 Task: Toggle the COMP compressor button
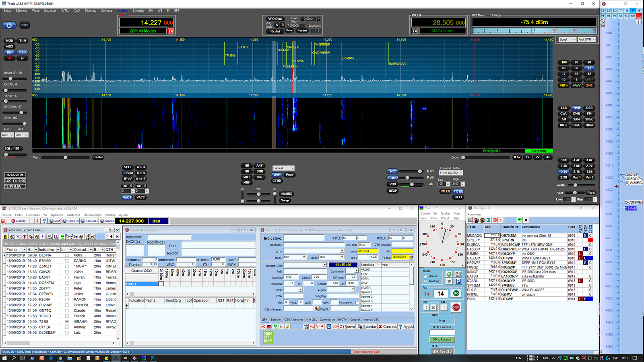click(x=393, y=178)
